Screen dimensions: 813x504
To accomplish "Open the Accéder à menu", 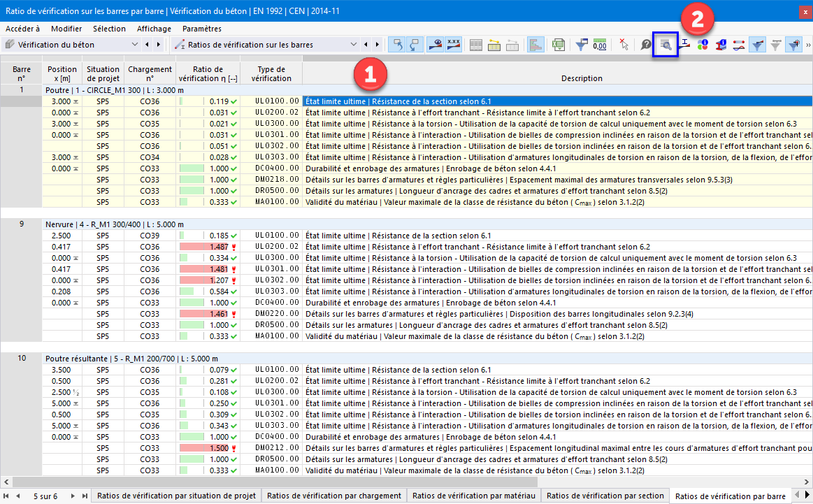I will click(x=22, y=29).
